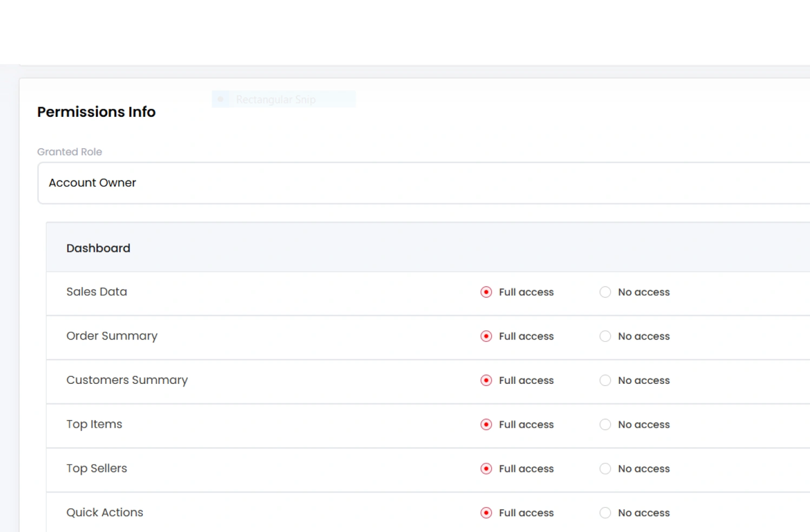Screen dimensions: 810x532
Task: Click the faint Rectangular Snip option
Action: 275,99
